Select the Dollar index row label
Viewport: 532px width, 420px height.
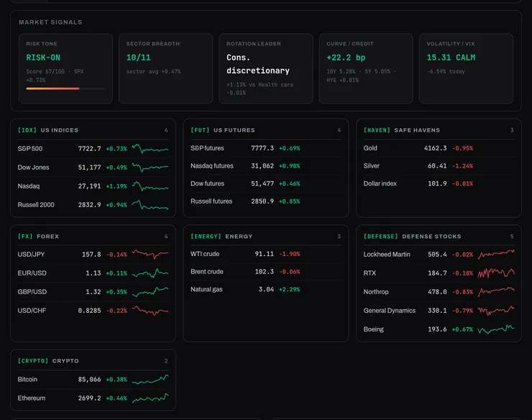380,183
